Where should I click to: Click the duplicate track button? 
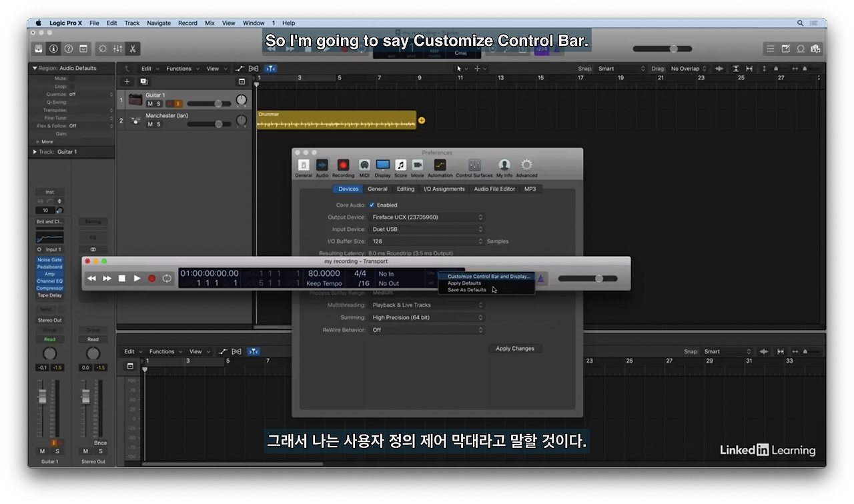pos(143,81)
